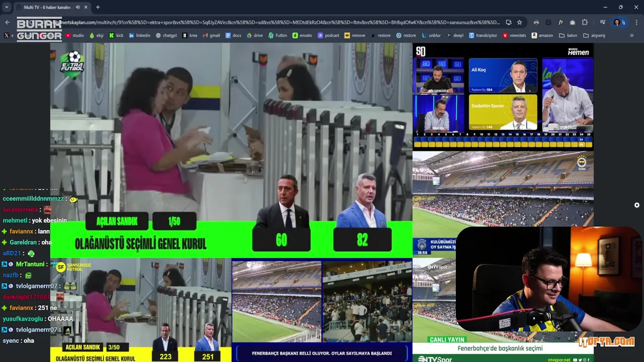Click the camera screenshot extension icon
644x362 pixels.
[573, 22]
